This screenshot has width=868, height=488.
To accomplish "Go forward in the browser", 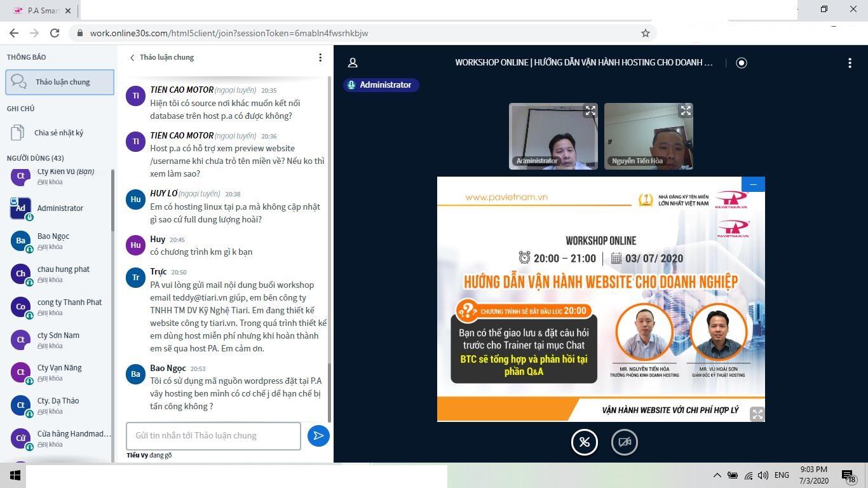I will click(x=34, y=33).
